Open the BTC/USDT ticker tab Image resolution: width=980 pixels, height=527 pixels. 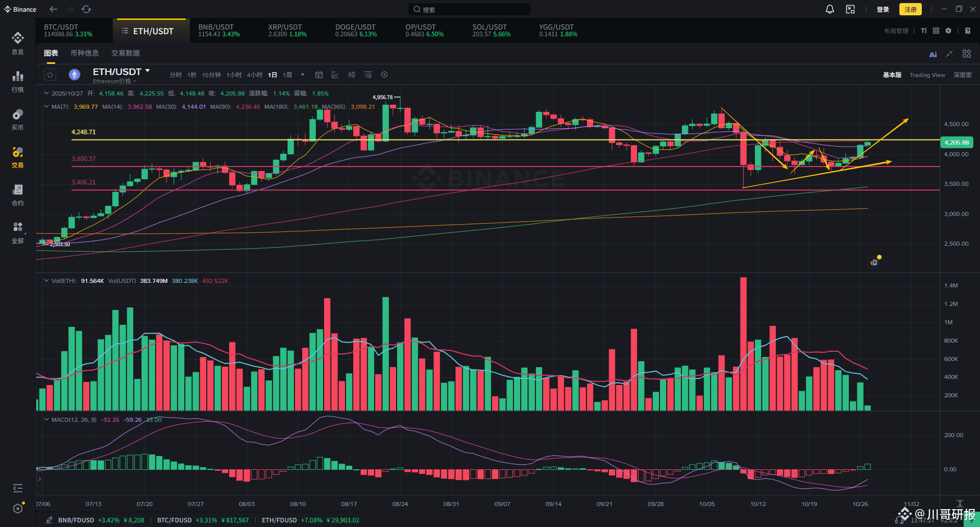click(68, 31)
